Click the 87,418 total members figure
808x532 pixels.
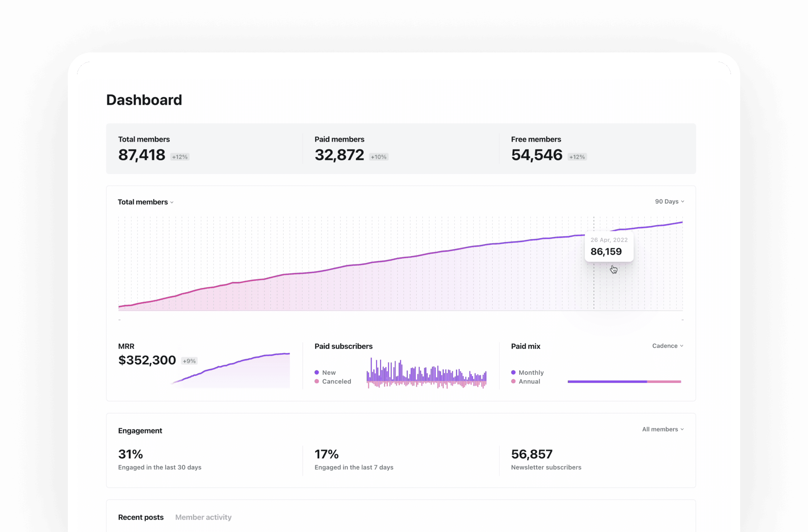(x=141, y=155)
